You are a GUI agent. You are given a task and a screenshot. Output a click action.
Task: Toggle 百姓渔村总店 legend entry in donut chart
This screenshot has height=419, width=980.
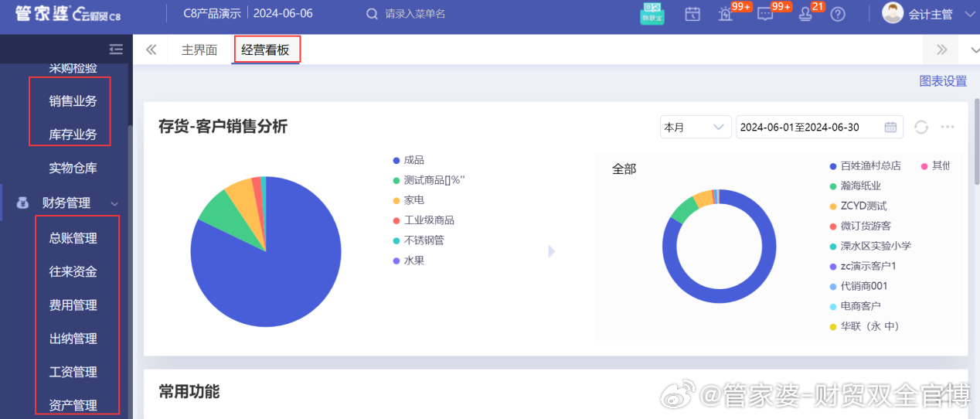pos(869,165)
